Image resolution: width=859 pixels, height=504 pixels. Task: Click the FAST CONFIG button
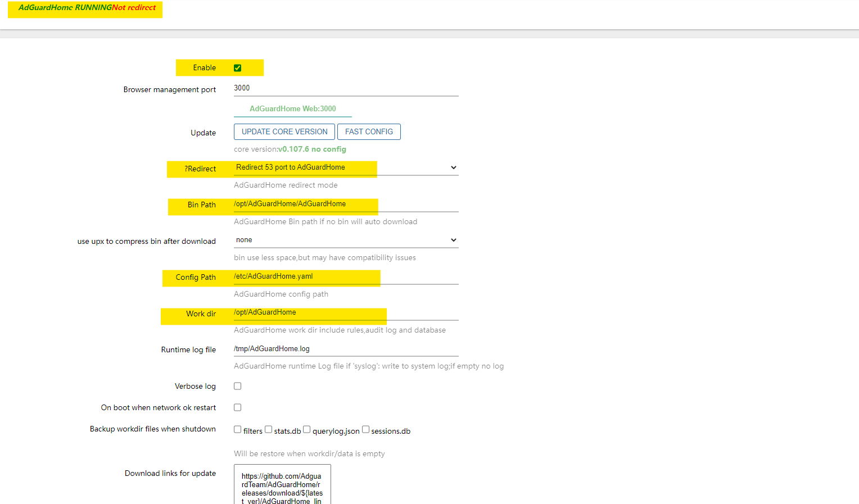click(369, 131)
